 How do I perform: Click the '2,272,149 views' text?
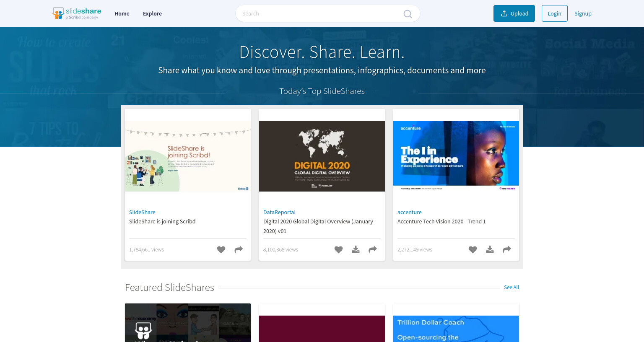pos(415,249)
